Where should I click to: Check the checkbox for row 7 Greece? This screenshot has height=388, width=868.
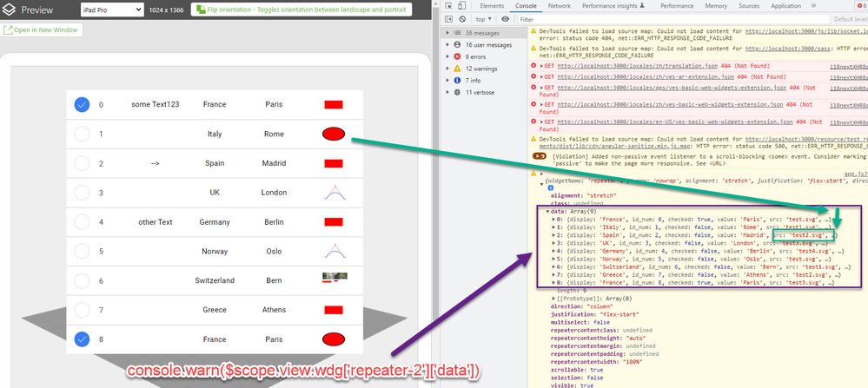coord(82,310)
